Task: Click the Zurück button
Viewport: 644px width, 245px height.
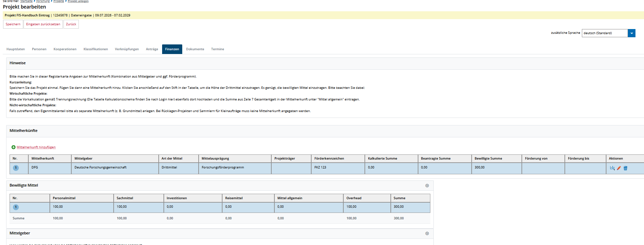Action: 71,24
